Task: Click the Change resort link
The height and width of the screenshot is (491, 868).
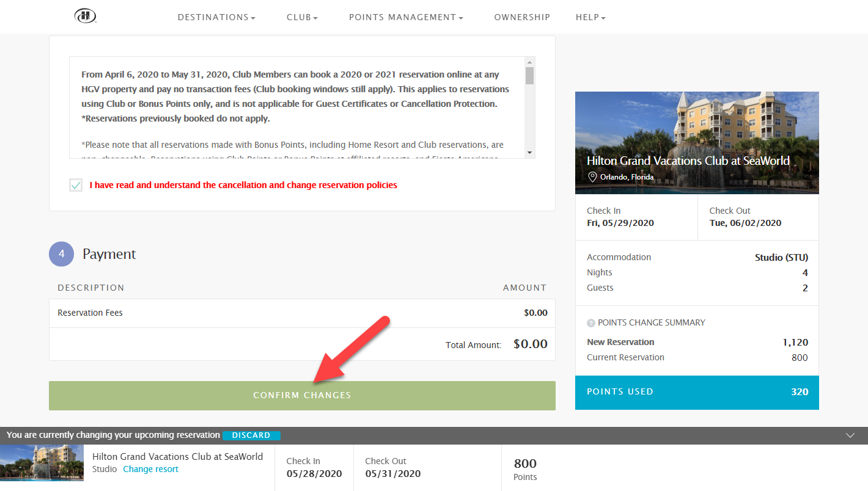Action: click(x=151, y=469)
